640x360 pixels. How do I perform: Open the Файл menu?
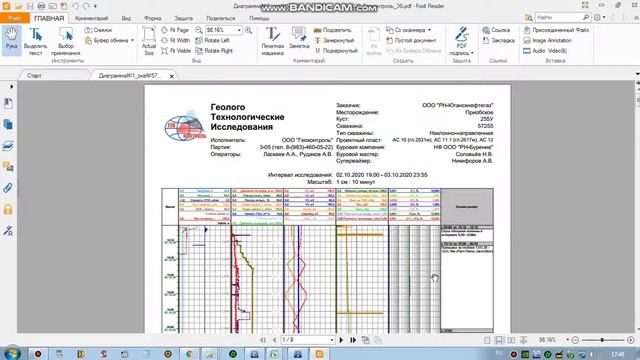[x=15, y=18]
